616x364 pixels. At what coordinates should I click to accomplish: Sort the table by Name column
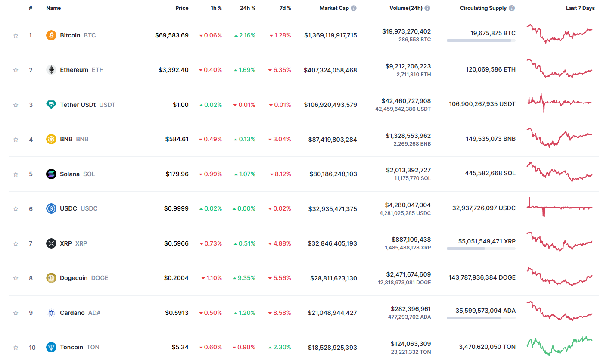[53, 8]
